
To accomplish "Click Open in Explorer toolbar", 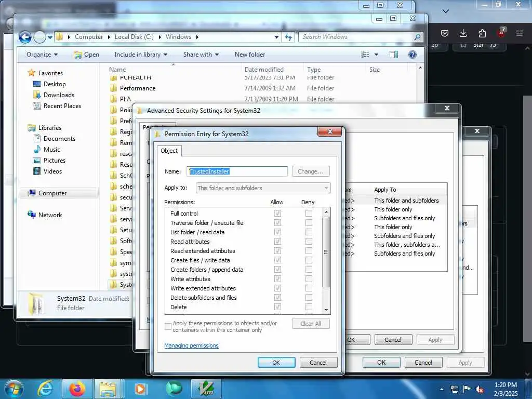I will (x=87, y=55).
